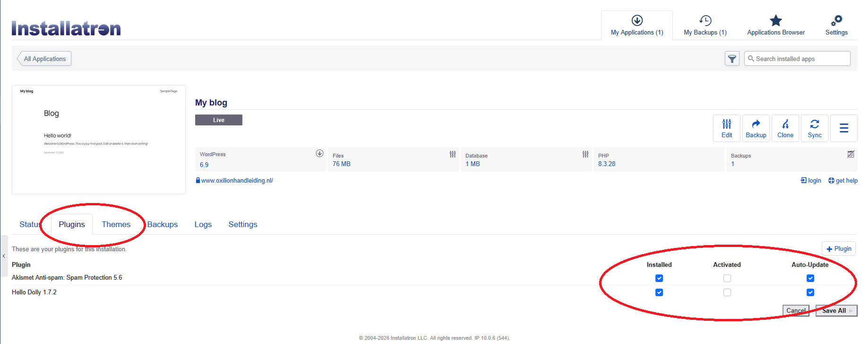The width and height of the screenshot is (868, 344).
Task: Open www.oxilionhandleiding.nl link
Action: [x=237, y=180]
